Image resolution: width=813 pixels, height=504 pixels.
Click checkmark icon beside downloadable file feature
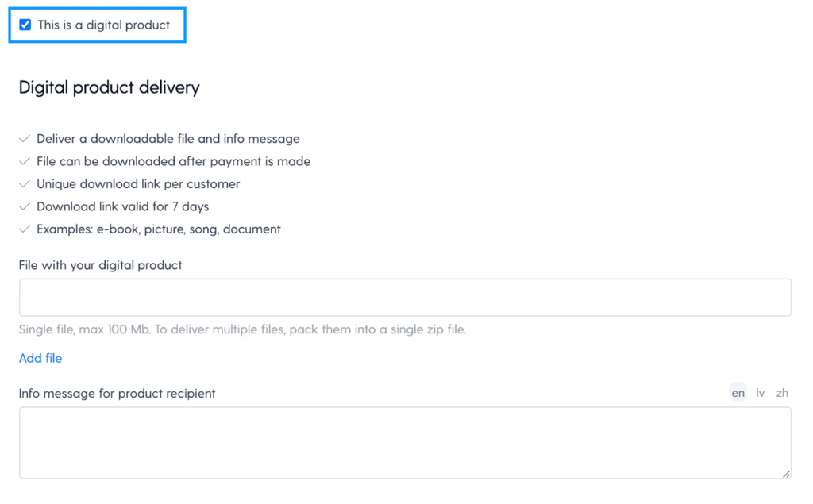pyautogui.click(x=25, y=139)
